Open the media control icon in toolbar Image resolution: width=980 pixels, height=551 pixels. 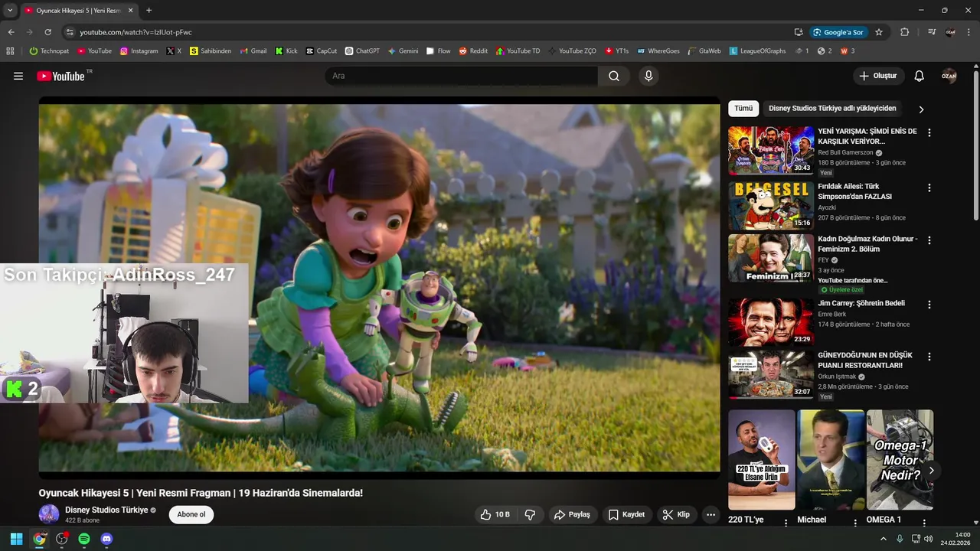coord(932,32)
